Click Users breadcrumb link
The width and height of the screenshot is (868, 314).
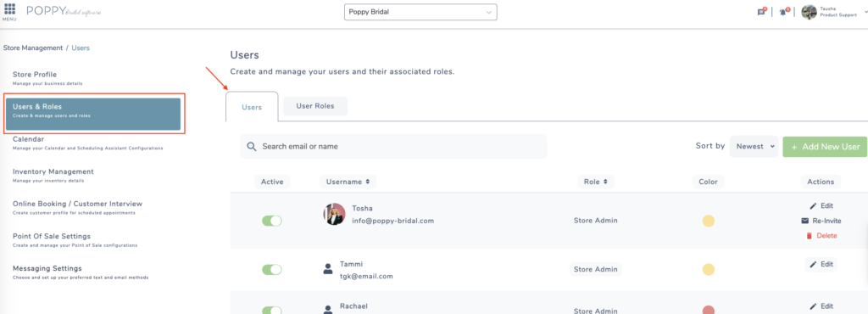pyautogui.click(x=81, y=48)
